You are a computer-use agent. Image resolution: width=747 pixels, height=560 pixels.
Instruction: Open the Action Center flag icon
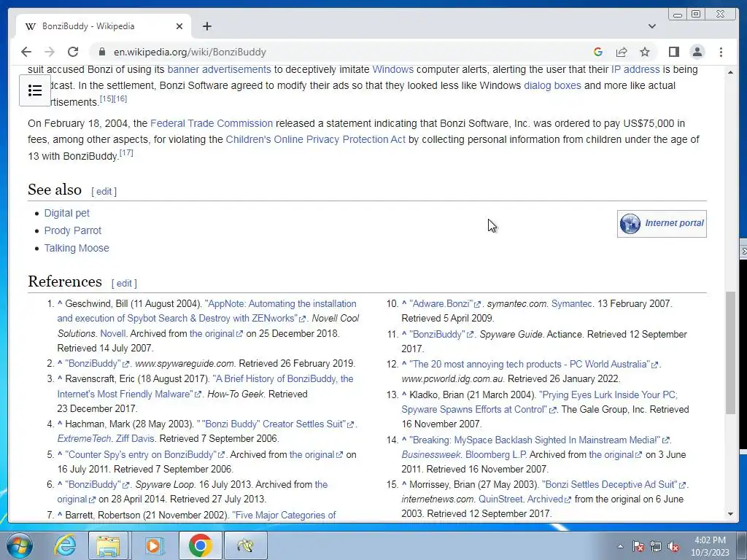pyautogui.click(x=638, y=546)
